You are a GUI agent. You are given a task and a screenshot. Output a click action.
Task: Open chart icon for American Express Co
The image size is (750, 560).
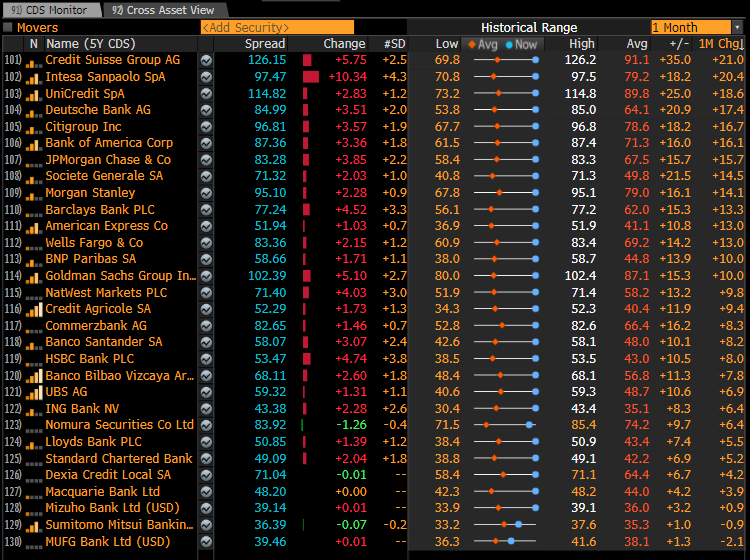tap(206, 226)
